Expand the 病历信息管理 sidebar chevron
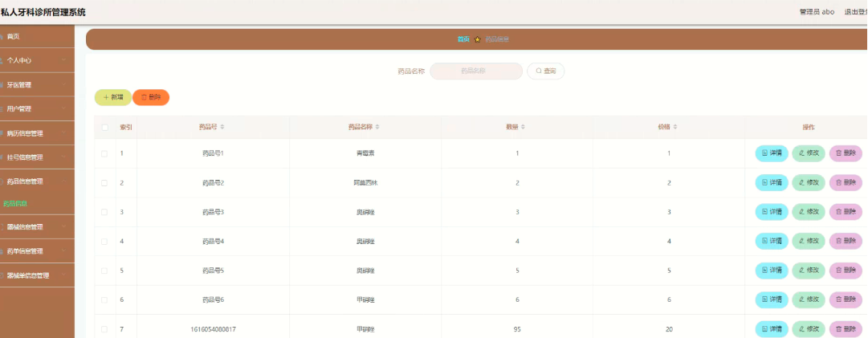The image size is (868, 338). pos(63,132)
